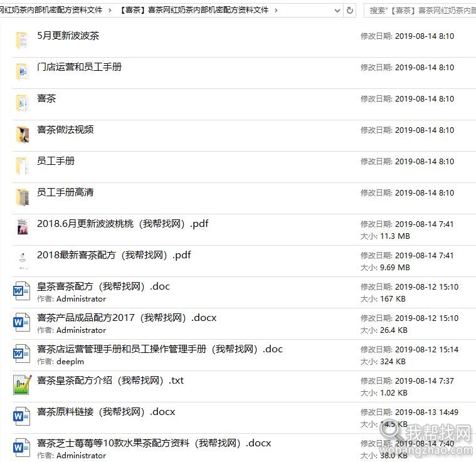
Task: Click the folder icon for 员工手册
Action: coord(22,166)
